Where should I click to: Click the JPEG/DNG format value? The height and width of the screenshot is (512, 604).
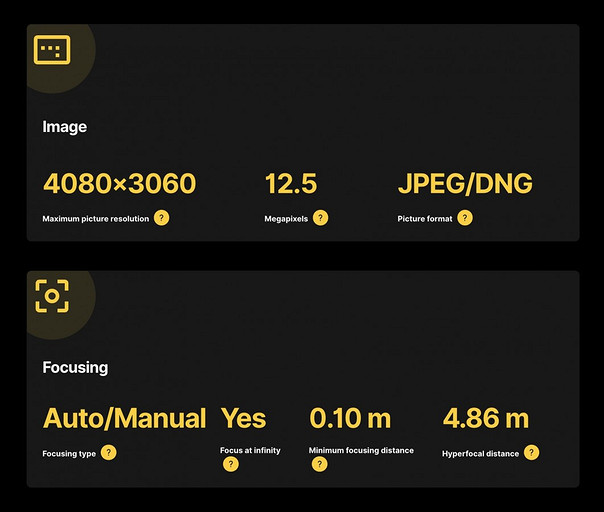pos(465,184)
